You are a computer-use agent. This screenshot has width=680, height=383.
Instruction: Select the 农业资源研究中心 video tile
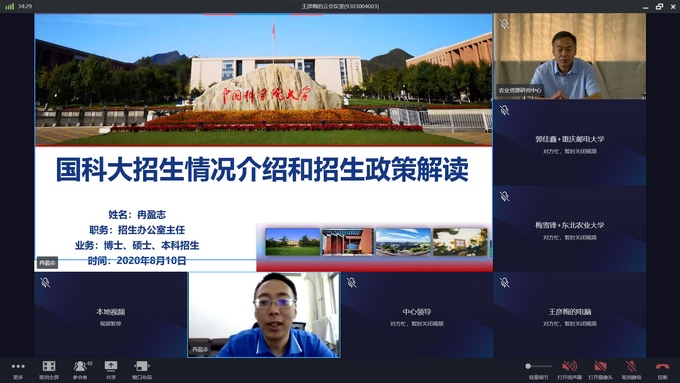569,56
